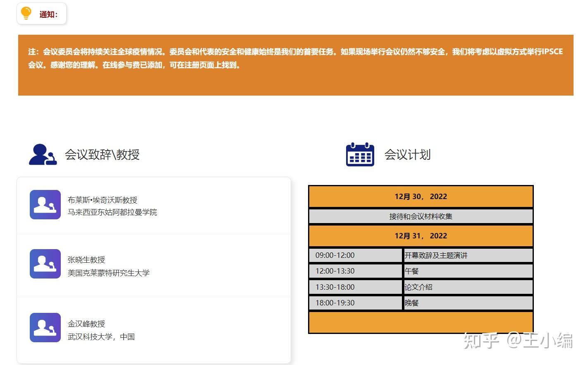Click the 论文介绍 schedule entry
588x365 pixels.
(x=418, y=287)
